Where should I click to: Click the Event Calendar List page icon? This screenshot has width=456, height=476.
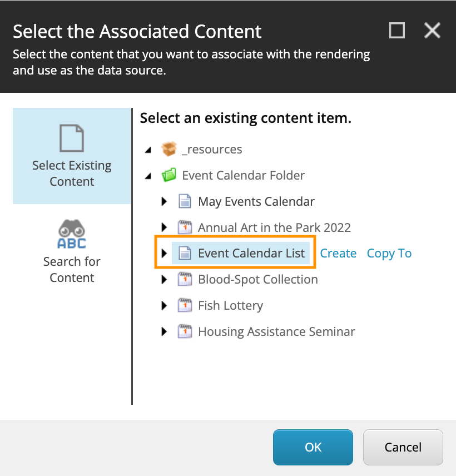click(x=185, y=254)
